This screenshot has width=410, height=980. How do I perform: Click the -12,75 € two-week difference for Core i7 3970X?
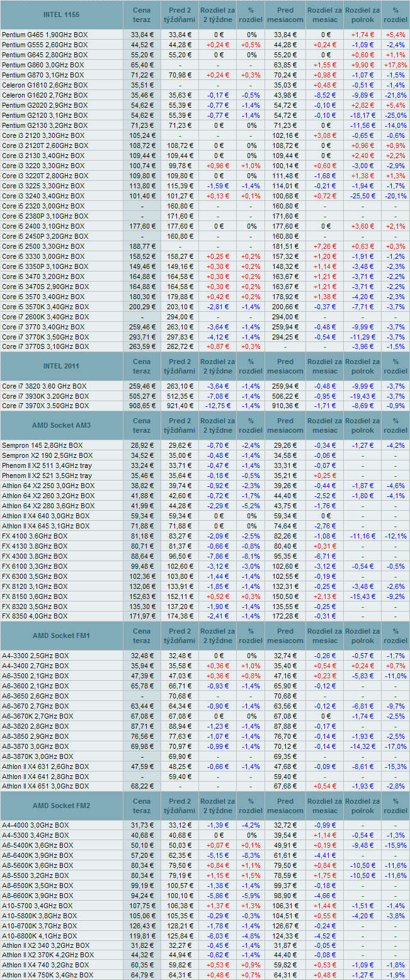tap(219, 406)
